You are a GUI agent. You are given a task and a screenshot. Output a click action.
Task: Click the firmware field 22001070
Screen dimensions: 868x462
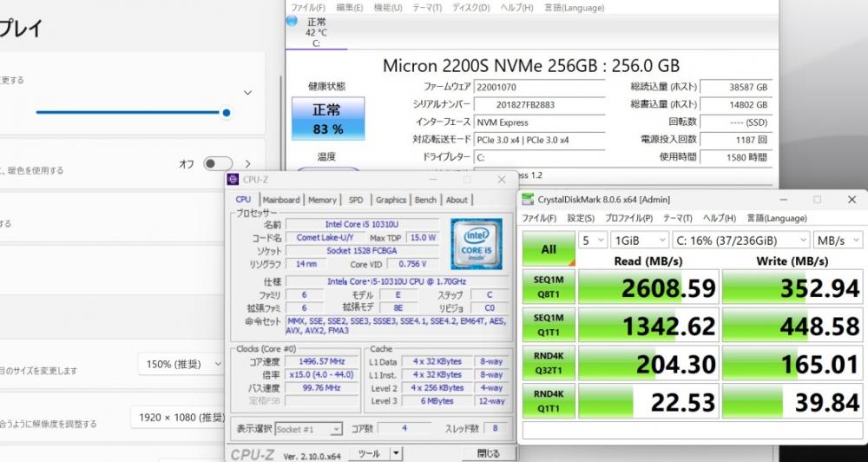[x=539, y=87]
